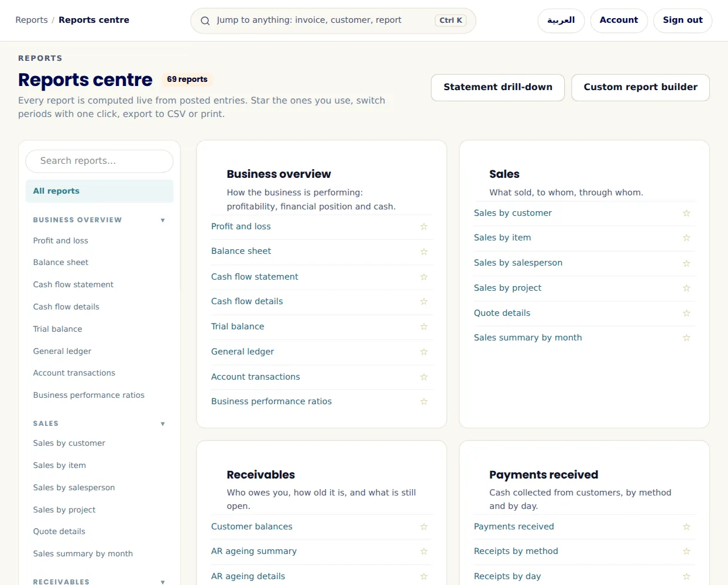The image size is (728, 585).
Task: Star the Profit and loss report
Action: [x=424, y=227]
